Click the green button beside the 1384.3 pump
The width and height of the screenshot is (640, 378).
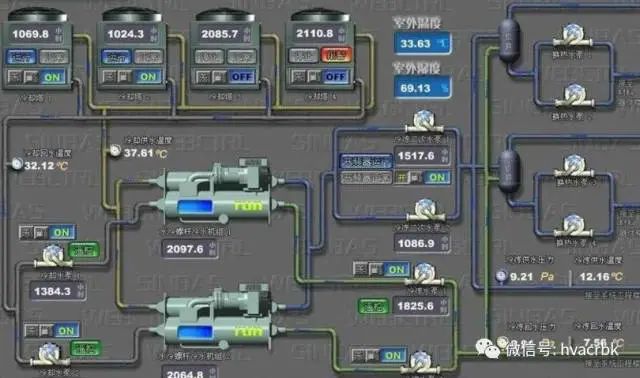(84, 250)
